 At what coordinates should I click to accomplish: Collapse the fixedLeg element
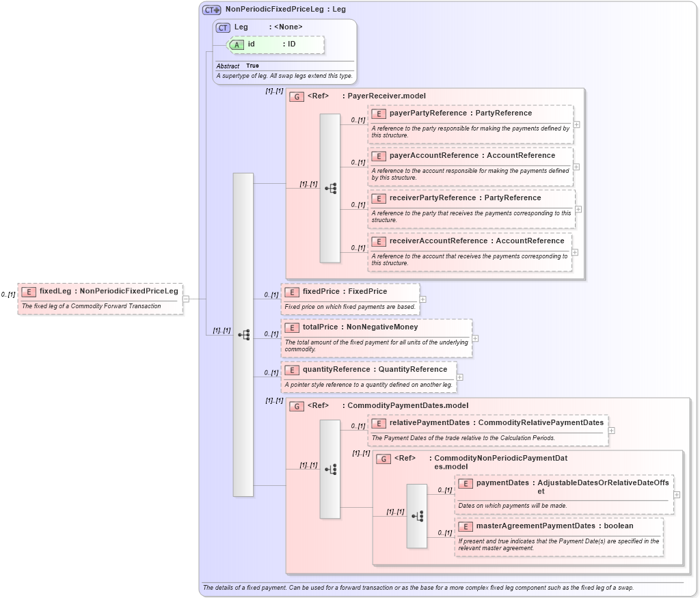[186, 299]
